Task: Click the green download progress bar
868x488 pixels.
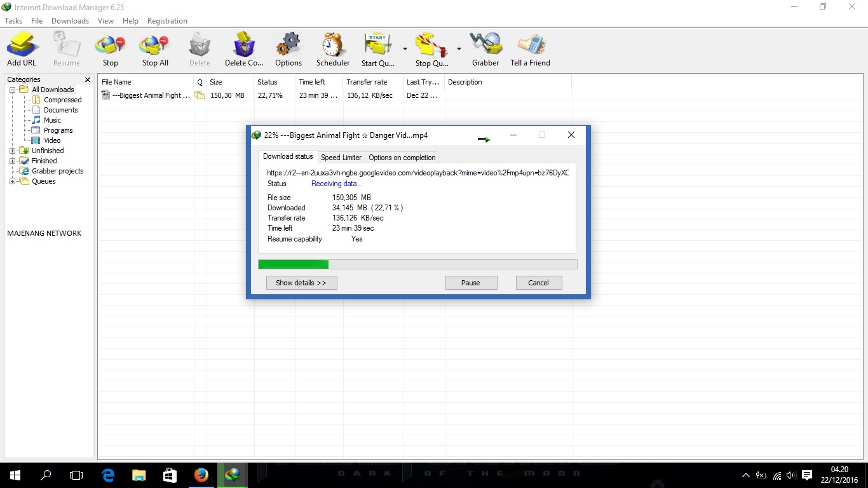Action: point(292,264)
